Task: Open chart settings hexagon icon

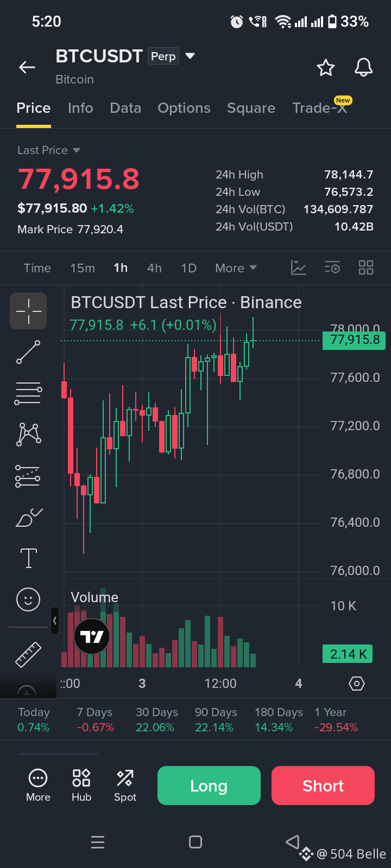Action: coord(356,684)
